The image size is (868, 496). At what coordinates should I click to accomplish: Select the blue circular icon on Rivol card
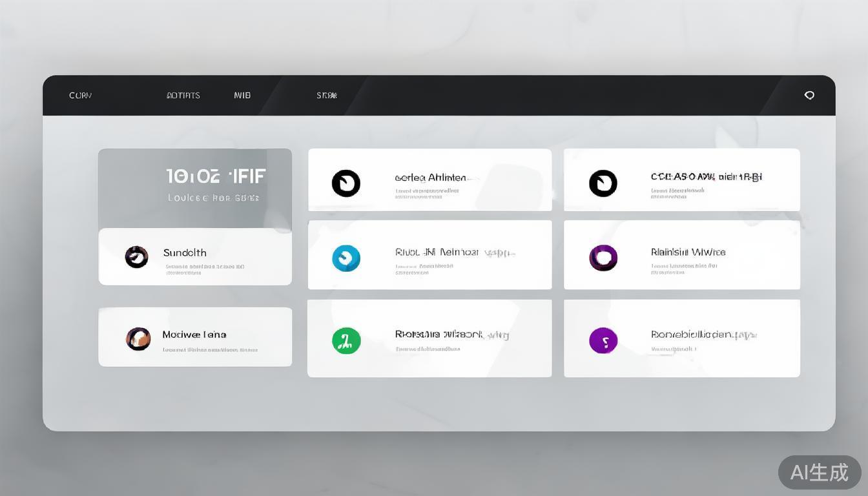point(347,258)
